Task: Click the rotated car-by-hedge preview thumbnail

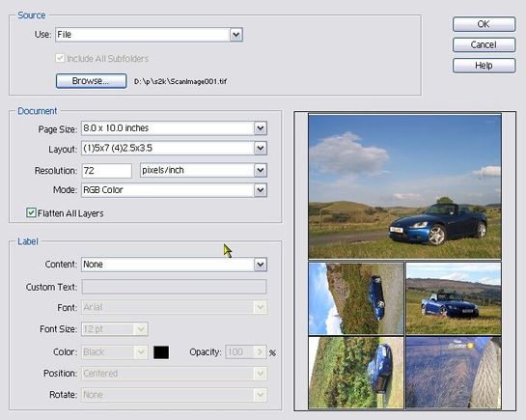Action: [356, 373]
